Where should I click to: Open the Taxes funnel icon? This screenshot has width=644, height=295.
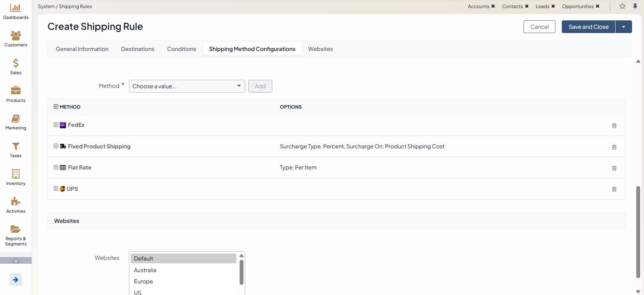(x=15, y=146)
